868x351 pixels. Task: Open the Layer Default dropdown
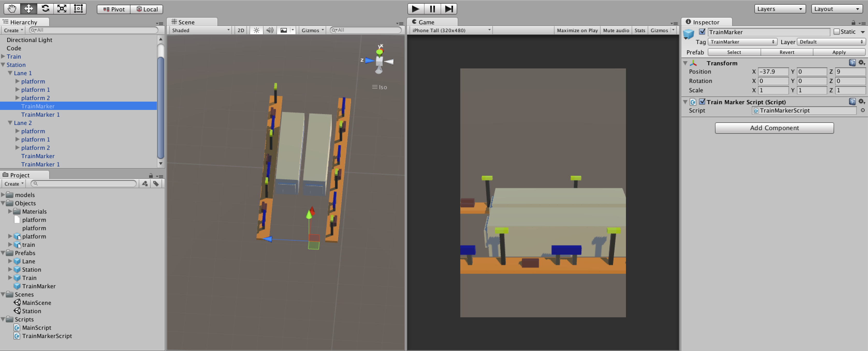(x=831, y=42)
